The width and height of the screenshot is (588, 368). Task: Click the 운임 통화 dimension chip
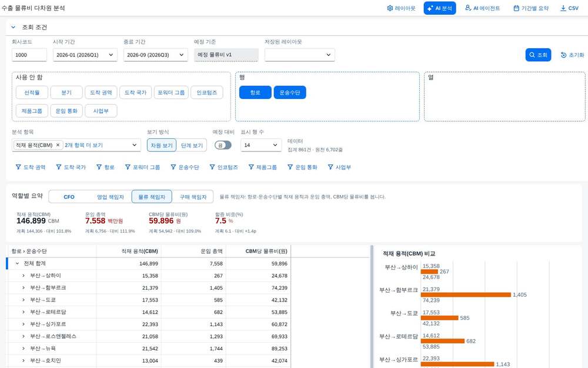click(x=66, y=111)
